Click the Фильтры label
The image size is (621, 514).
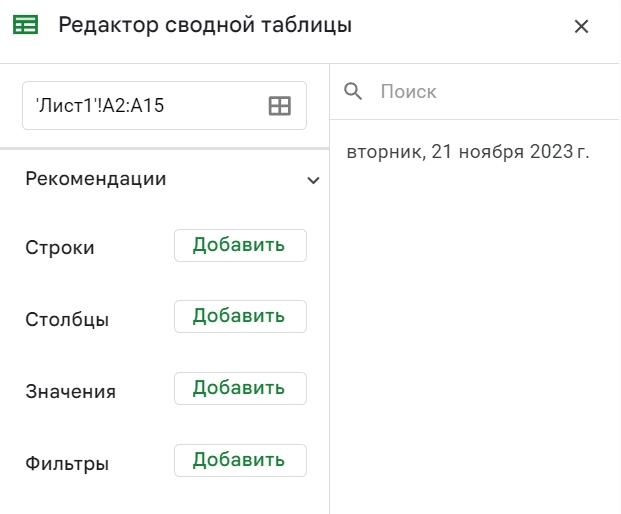[x=67, y=464]
